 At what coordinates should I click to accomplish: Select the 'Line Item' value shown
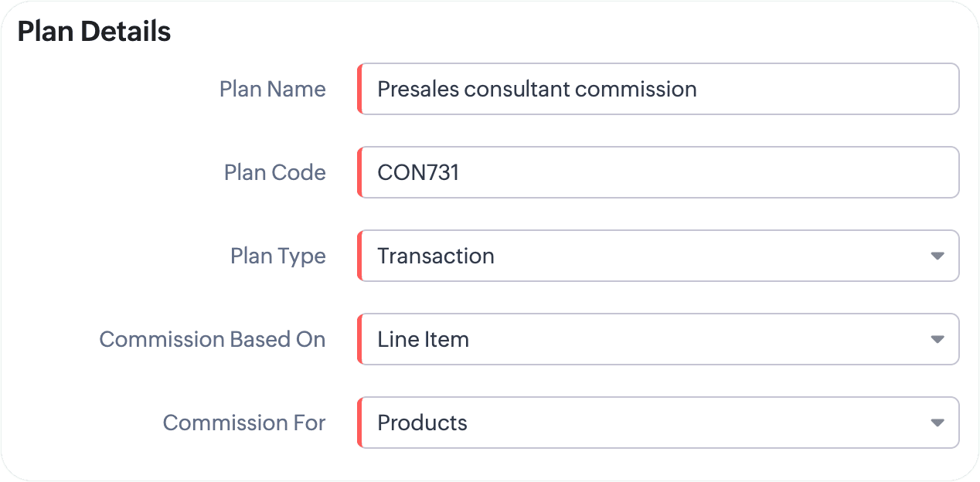point(423,339)
